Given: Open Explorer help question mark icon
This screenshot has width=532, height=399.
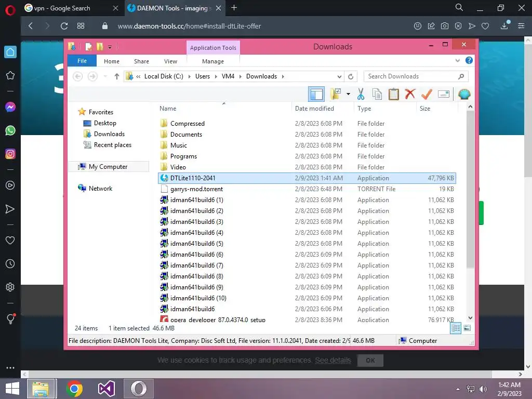Looking at the screenshot, I should point(469,60).
